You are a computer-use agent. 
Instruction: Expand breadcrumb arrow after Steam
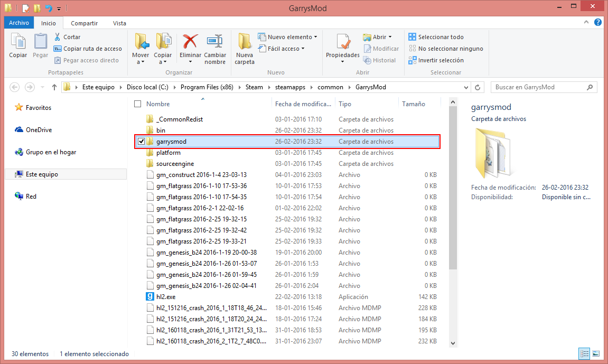tap(269, 87)
